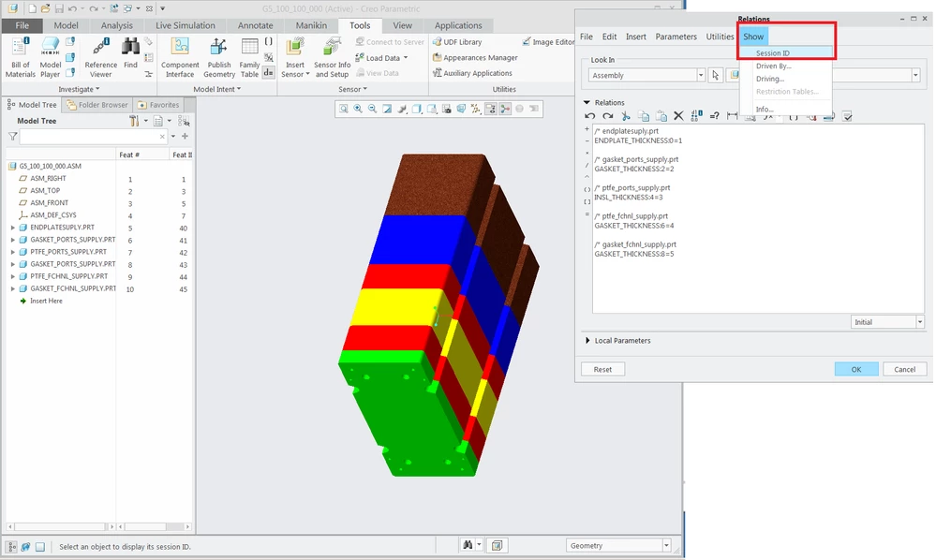Choose Driving... in Show menu

point(770,79)
